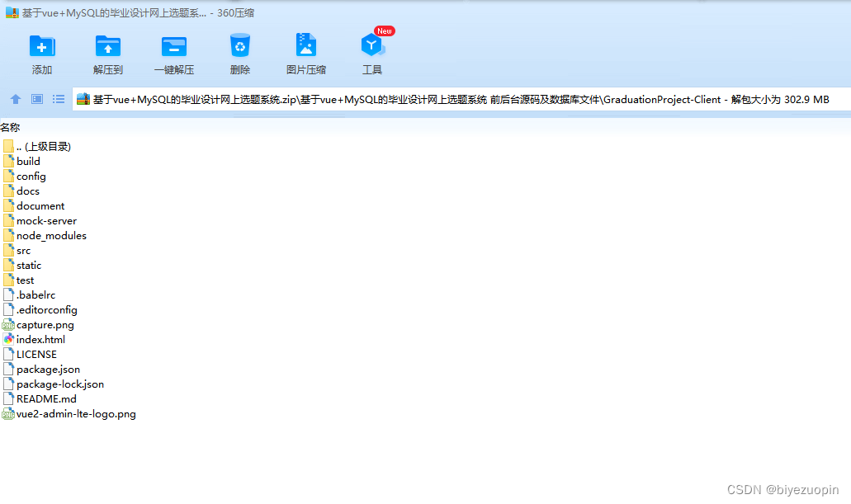Click the 解压到 (Extract to) icon
The height and width of the screenshot is (504, 851).
click(108, 46)
